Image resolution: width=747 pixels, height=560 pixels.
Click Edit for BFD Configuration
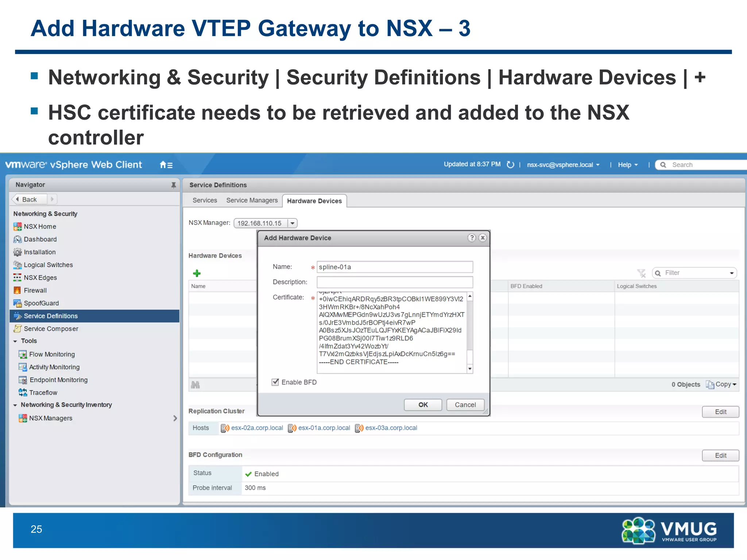click(720, 455)
